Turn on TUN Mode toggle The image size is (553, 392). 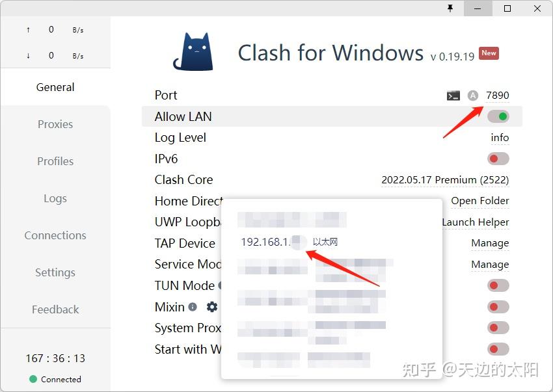(498, 285)
